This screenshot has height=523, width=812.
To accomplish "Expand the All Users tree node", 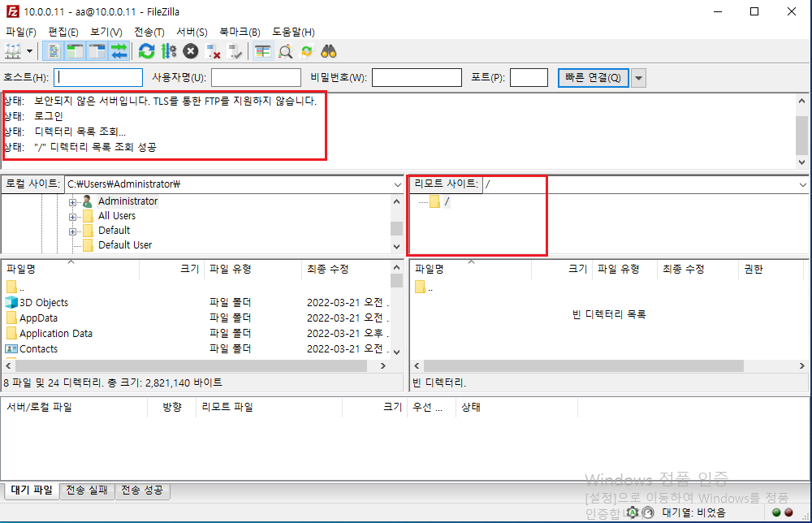I will (x=72, y=217).
